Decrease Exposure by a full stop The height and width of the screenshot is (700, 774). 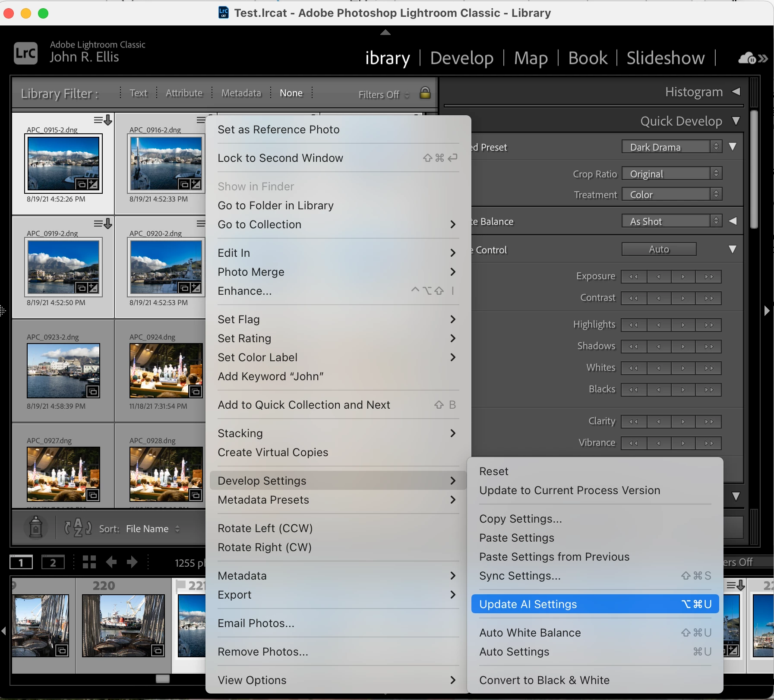pyautogui.click(x=634, y=277)
